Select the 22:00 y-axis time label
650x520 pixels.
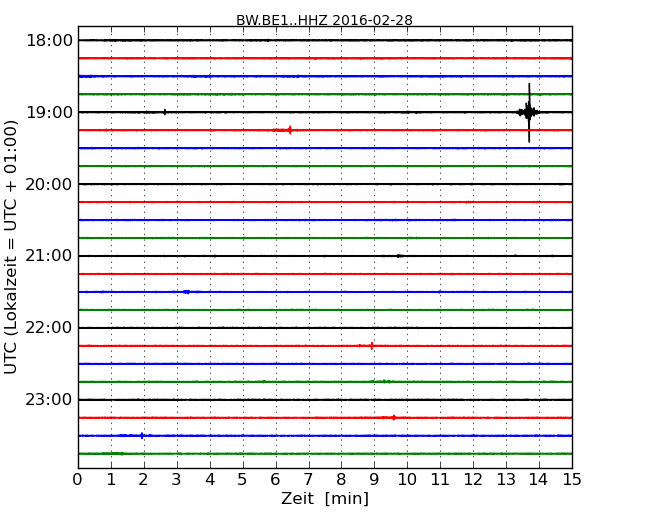pyautogui.click(x=49, y=328)
